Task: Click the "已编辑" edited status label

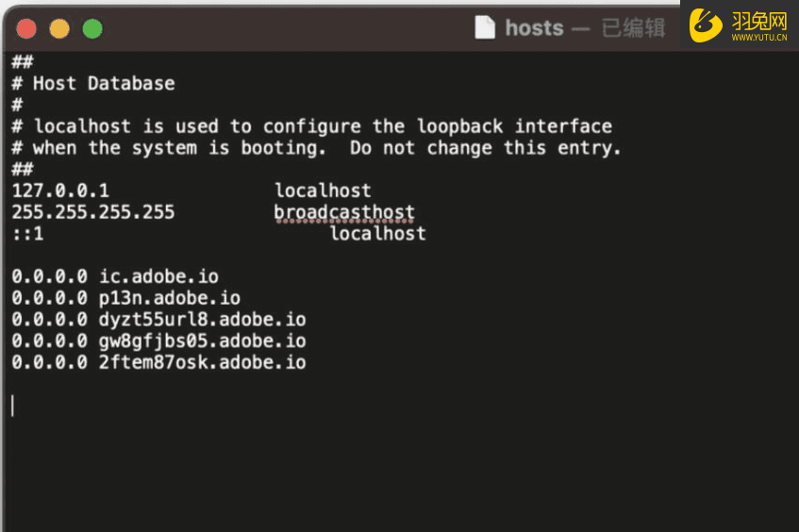Action: click(x=633, y=28)
